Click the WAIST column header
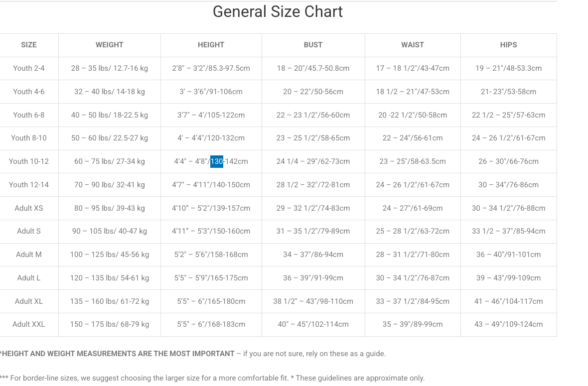This screenshot has height=386, width=588. point(413,45)
